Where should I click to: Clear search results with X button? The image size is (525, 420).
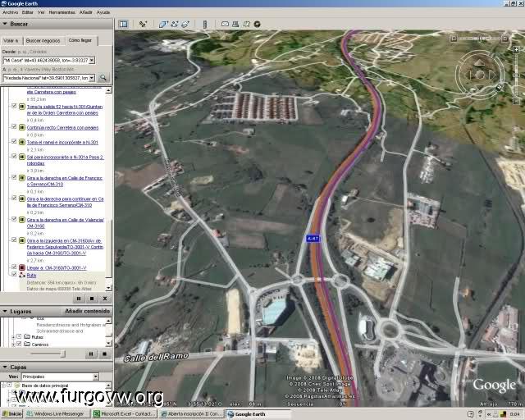[105, 299]
